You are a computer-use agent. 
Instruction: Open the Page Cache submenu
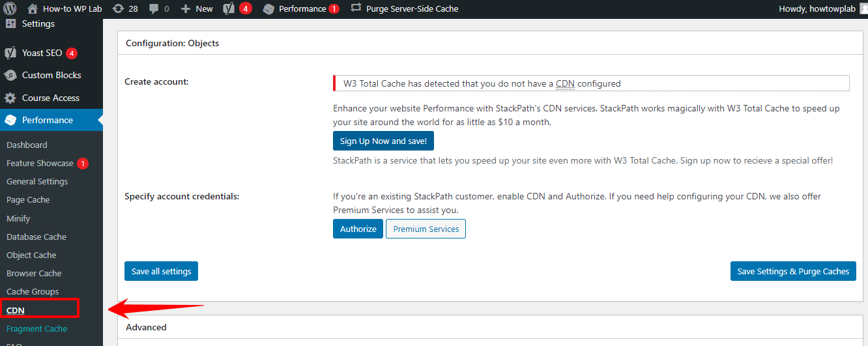coord(28,199)
